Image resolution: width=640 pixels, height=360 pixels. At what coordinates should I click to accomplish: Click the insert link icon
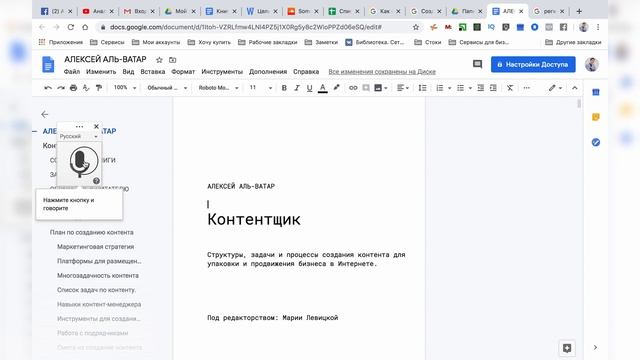pyautogui.click(x=353, y=88)
